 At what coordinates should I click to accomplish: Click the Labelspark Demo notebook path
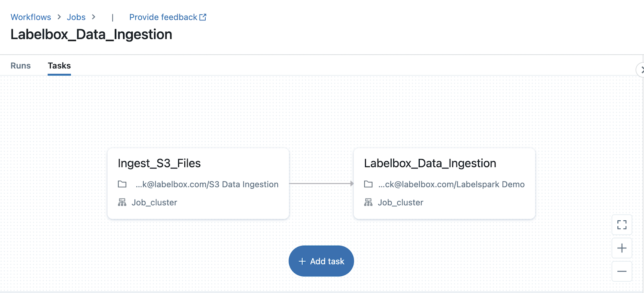tap(451, 184)
